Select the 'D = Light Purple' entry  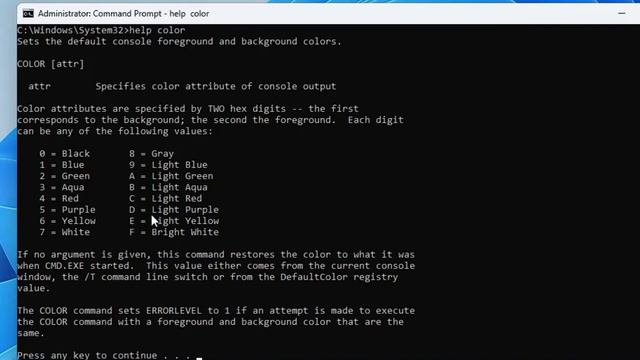tap(174, 210)
